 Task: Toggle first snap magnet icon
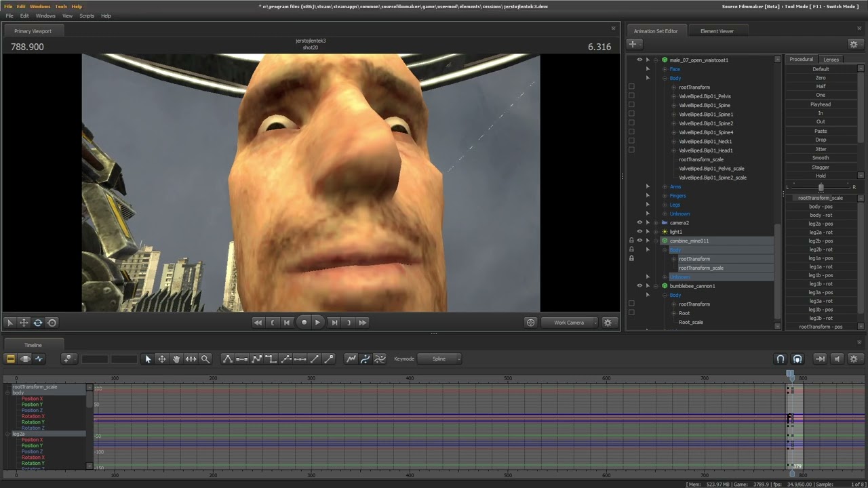(x=781, y=359)
